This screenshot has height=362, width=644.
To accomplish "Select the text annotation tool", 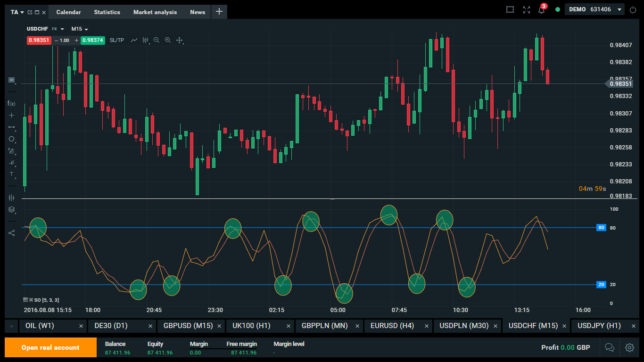I will [12, 174].
